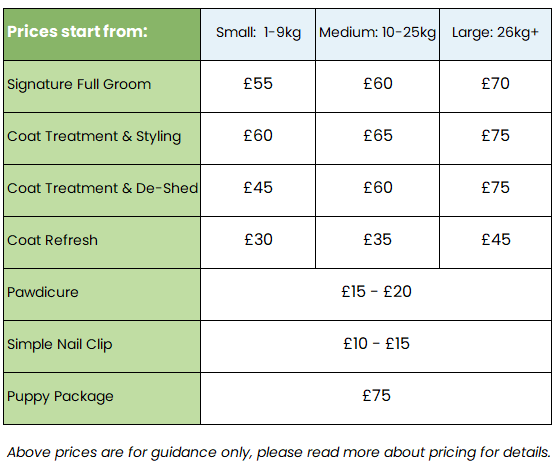The image size is (553, 471).
Task: Click the £55 small Signature Full Groom price
Action: (258, 84)
